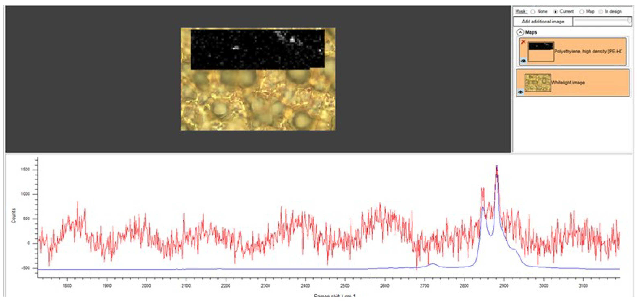
Task: Set the mask to Map
Action: [x=582, y=12]
